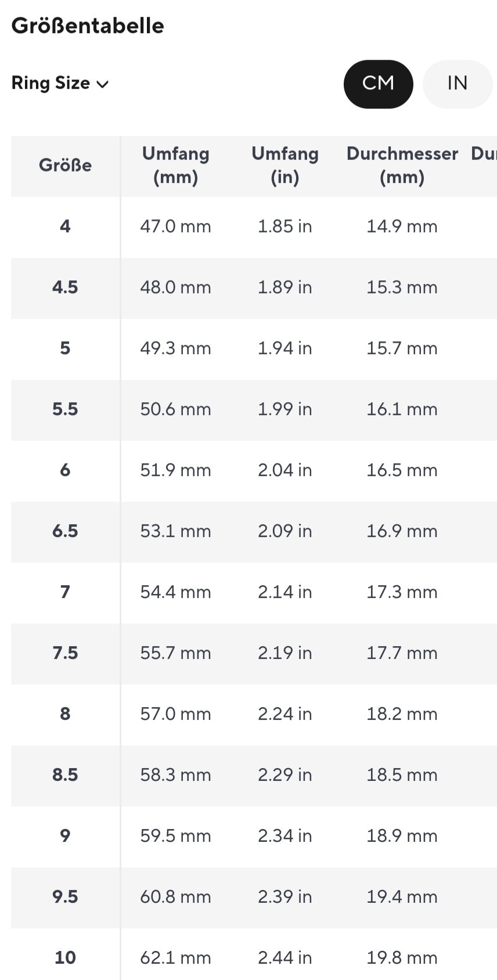This screenshot has height=980, width=497.
Task: Select the size 4 row label
Action: pos(65,226)
